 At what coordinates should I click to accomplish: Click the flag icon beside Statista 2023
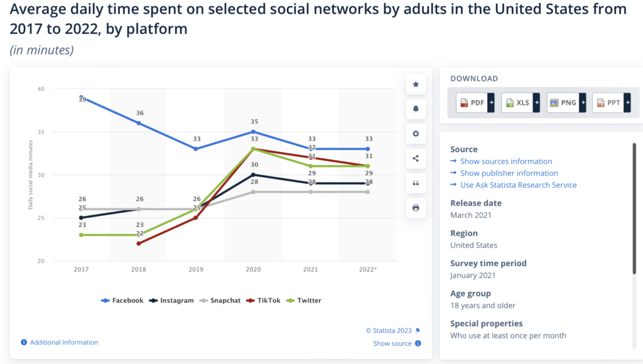coord(418,331)
